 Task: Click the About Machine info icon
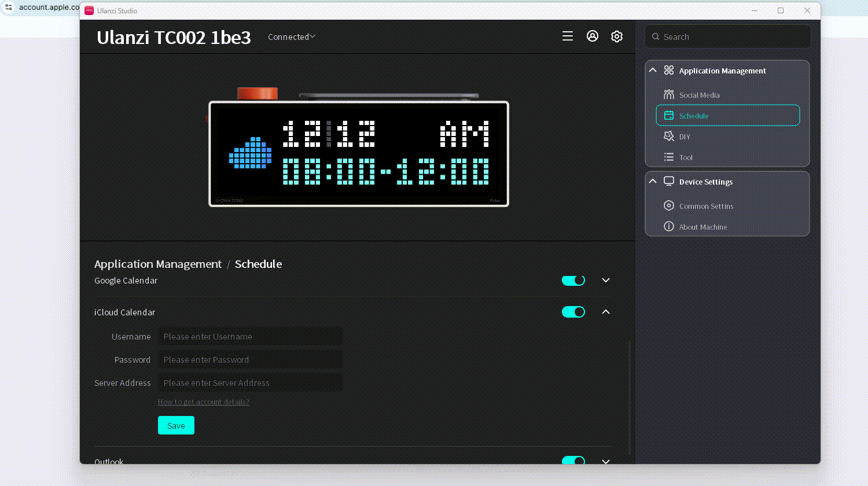pyautogui.click(x=669, y=226)
